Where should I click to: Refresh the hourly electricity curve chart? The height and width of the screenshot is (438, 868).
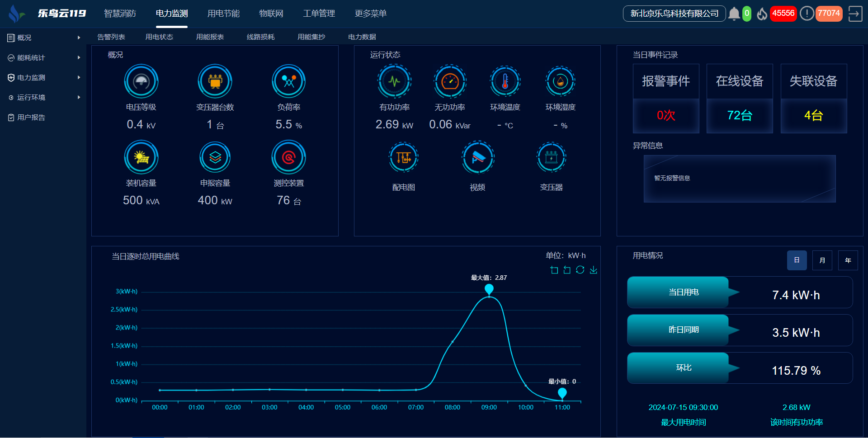pos(580,270)
